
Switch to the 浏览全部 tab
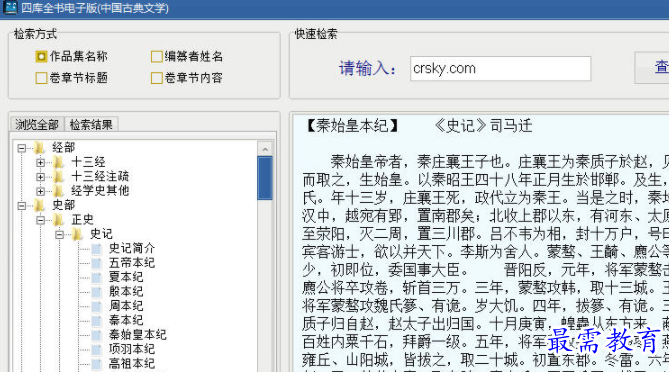coord(37,125)
